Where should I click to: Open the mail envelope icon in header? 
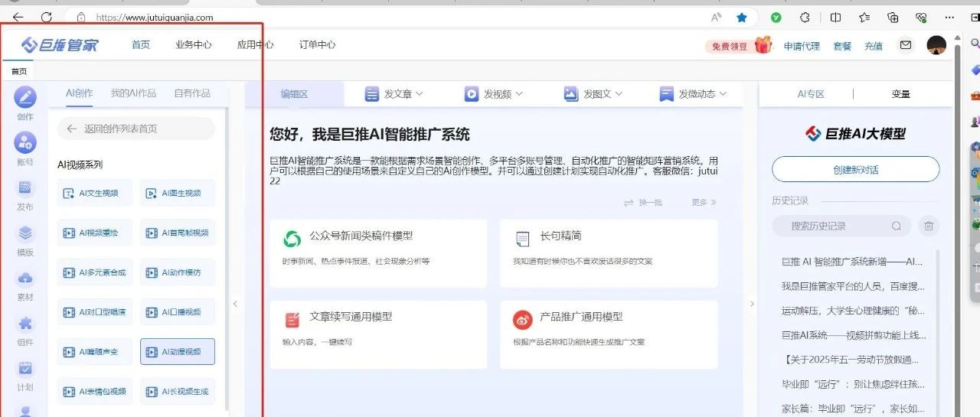coord(906,45)
